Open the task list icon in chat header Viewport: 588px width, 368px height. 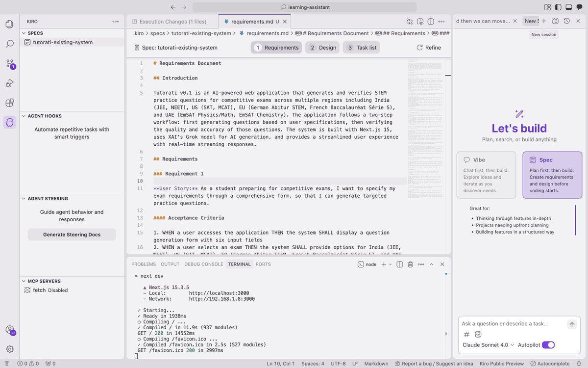tap(555, 21)
